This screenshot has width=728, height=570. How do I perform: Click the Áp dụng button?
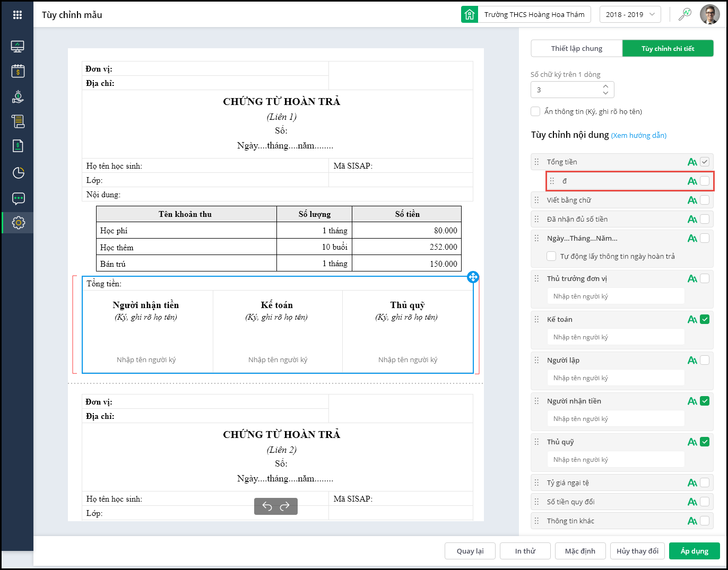[x=694, y=551]
